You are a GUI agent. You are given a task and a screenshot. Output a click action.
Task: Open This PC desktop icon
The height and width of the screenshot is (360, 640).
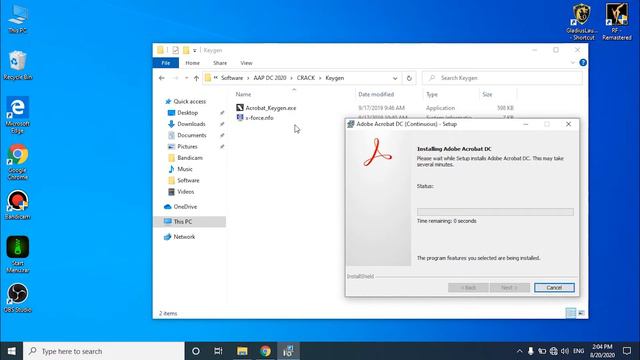point(18,19)
